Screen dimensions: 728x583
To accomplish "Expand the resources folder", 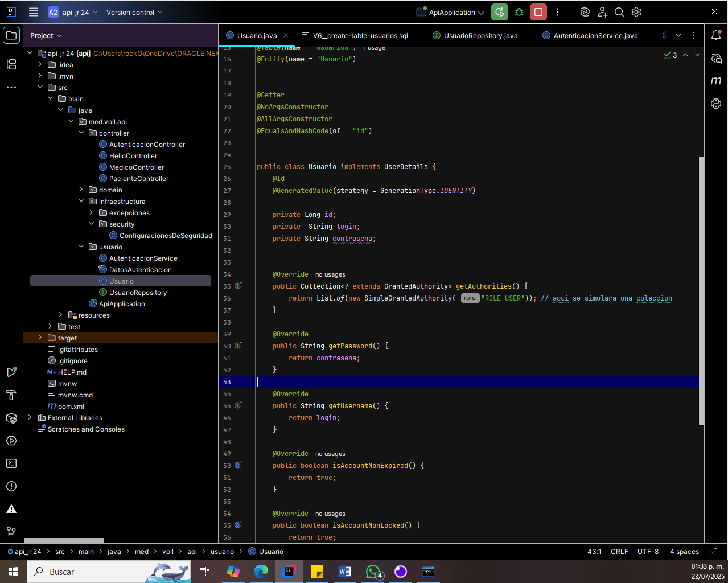I will pos(61,315).
